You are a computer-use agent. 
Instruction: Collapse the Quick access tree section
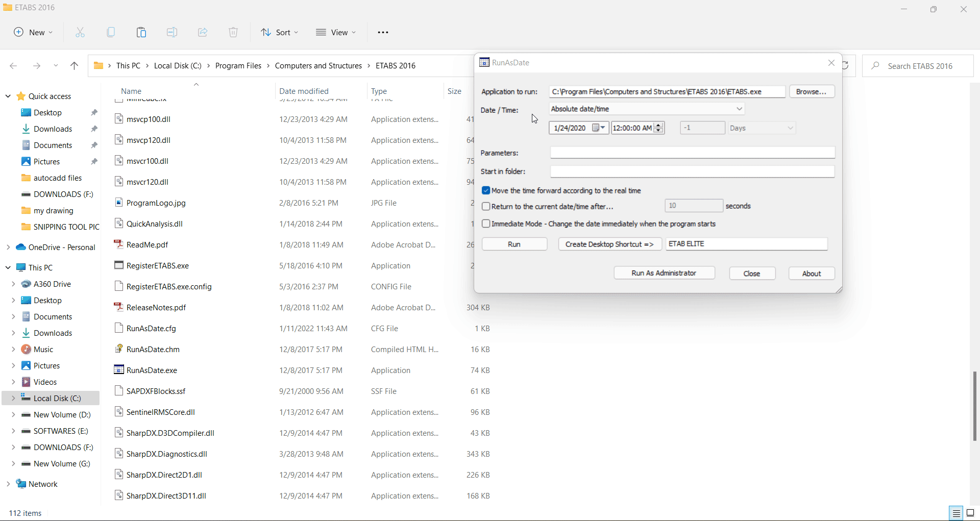(8, 96)
